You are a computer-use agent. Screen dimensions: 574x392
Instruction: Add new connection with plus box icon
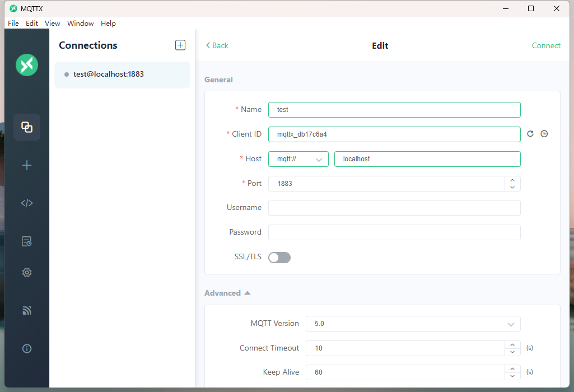[x=180, y=45]
